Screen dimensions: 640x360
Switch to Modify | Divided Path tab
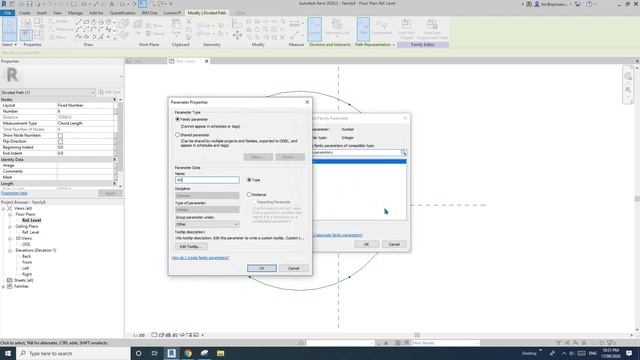pyautogui.click(x=207, y=13)
